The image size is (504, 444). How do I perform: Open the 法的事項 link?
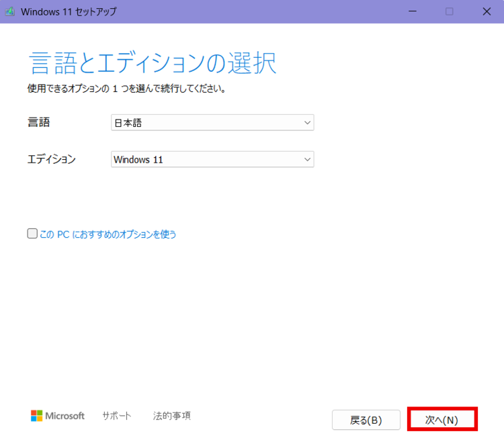pyautogui.click(x=172, y=416)
